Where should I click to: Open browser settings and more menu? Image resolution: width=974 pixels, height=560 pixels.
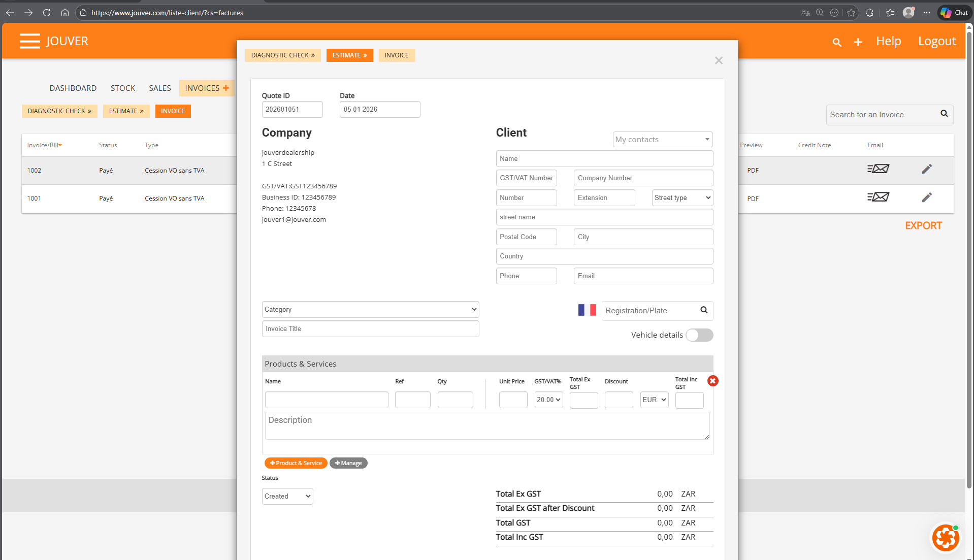pyautogui.click(x=927, y=13)
